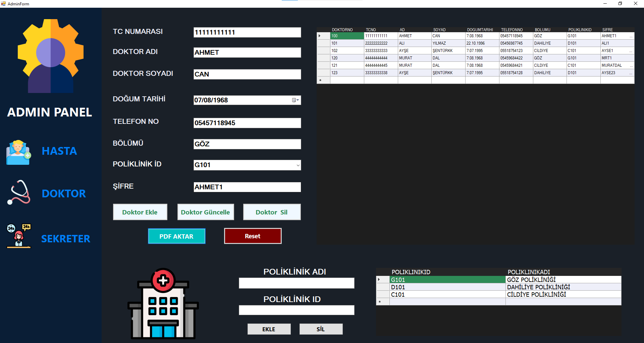Export with the PDF AKTAR button

tap(176, 236)
